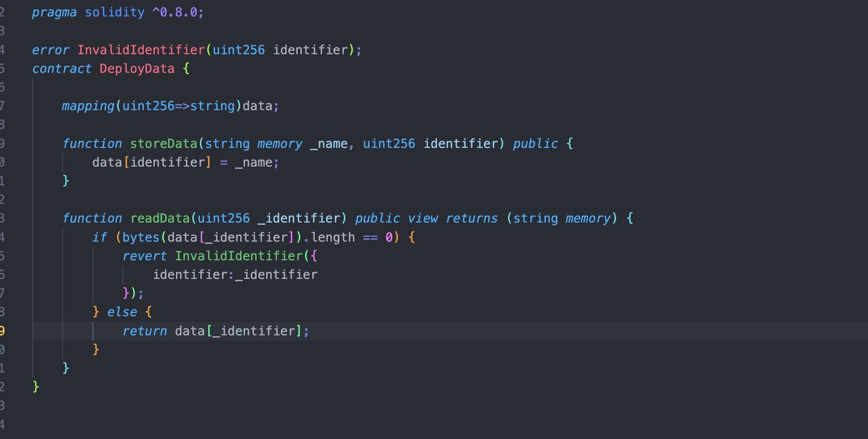Click the 'if' keyword

point(99,237)
